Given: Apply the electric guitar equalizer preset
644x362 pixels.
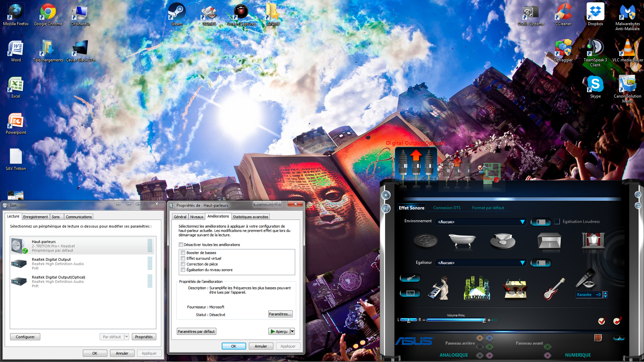Looking at the screenshot, I should [x=554, y=289].
